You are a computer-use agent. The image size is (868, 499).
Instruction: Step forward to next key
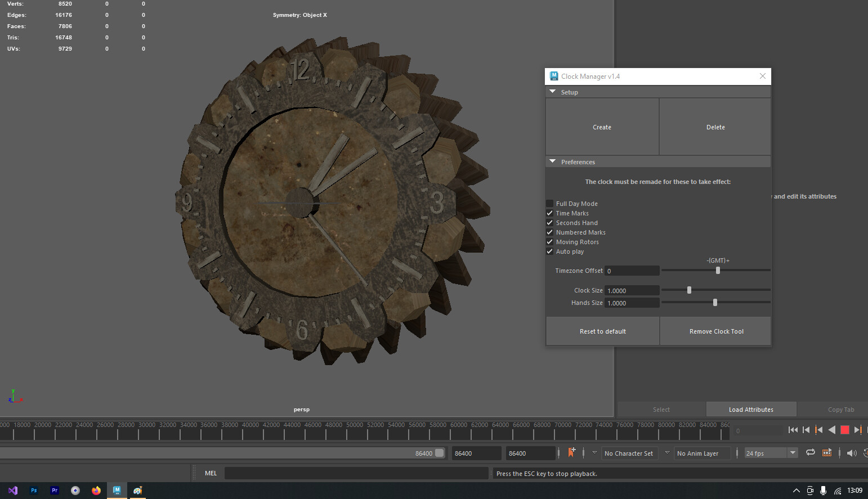pyautogui.click(x=857, y=430)
